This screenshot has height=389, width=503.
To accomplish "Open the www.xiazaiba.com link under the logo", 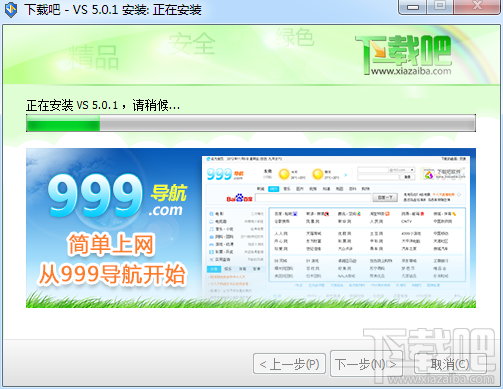I will pyautogui.click(x=411, y=71).
